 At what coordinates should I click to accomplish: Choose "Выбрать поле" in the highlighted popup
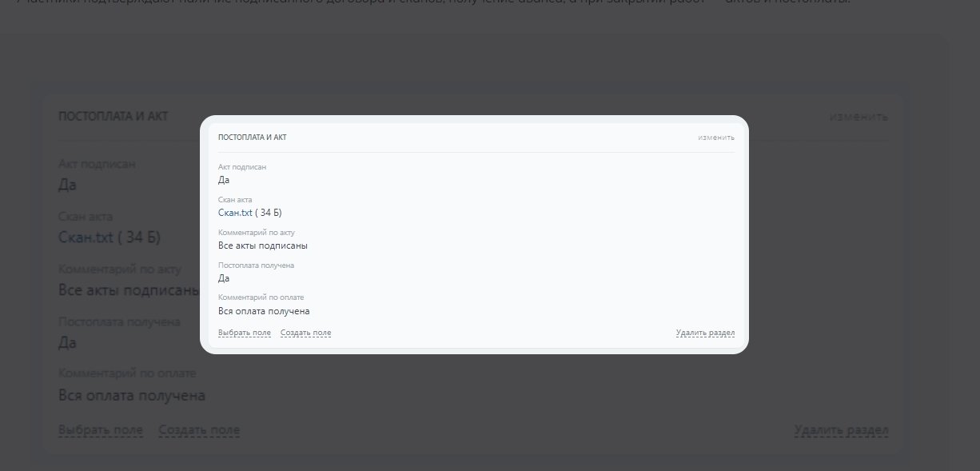[245, 333]
